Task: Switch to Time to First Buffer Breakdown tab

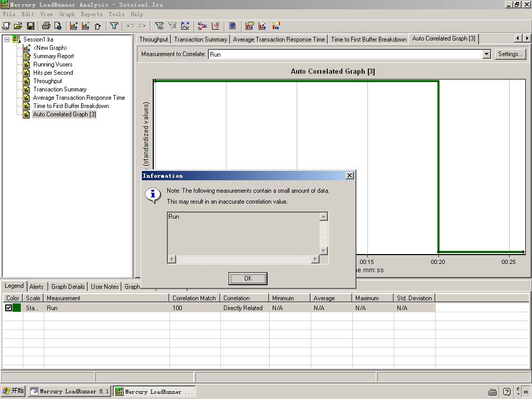Action: point(368,39)
